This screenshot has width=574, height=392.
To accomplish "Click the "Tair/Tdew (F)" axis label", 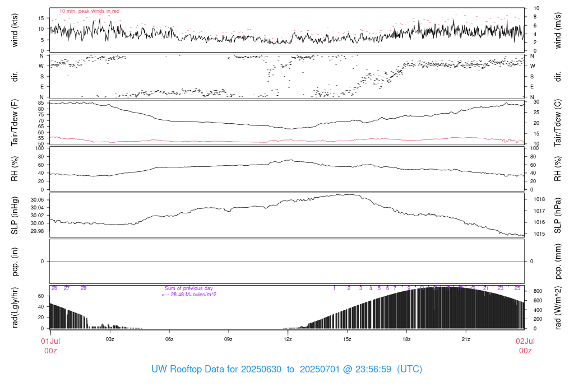I will pos(15,123).
